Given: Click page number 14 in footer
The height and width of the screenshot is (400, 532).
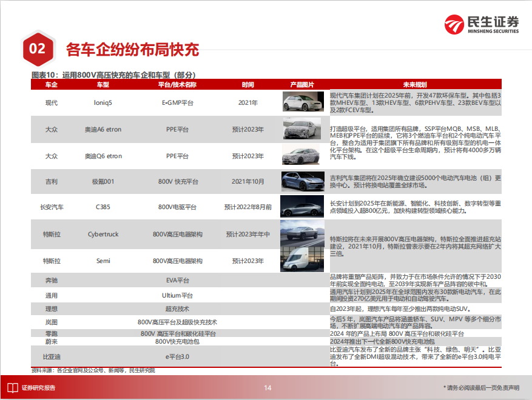Looking at the screenshot, I should pos(268,388).
